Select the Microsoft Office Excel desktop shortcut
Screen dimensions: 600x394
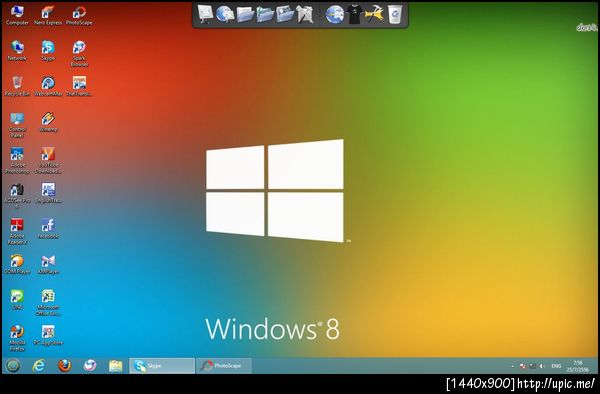[x=48, y=302]
